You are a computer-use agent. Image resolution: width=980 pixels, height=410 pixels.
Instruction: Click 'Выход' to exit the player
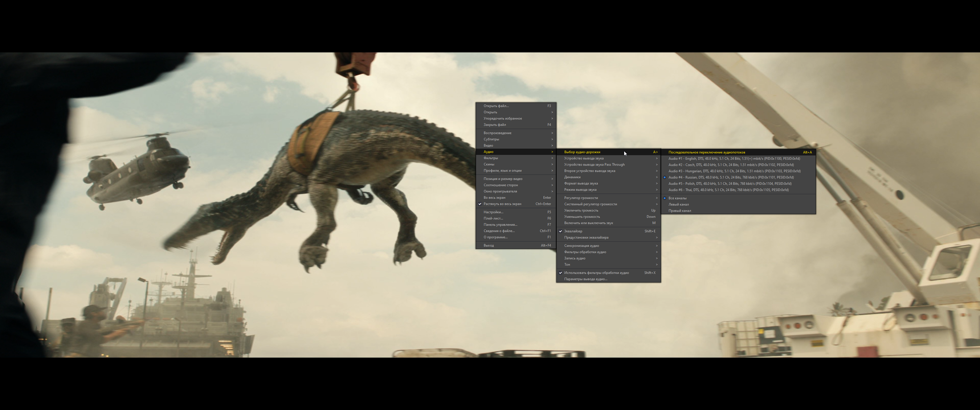tap(516, 245)
